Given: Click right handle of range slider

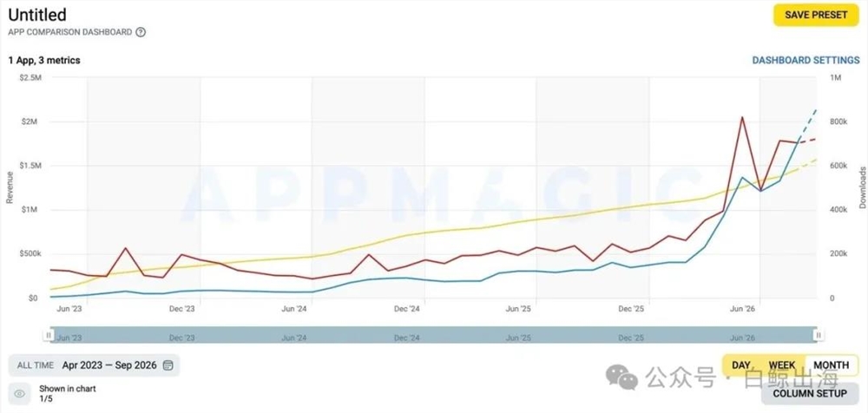Looking at the screenshot, I should pos(819,335).
